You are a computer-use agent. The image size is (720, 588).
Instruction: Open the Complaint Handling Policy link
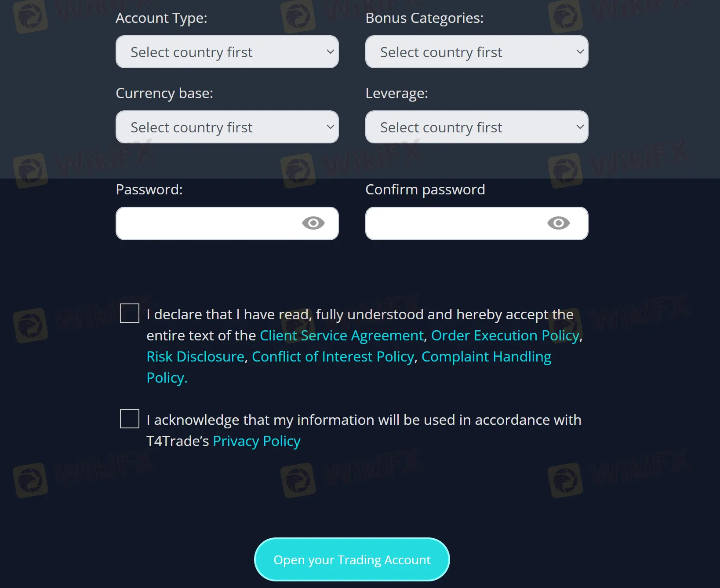486,357
